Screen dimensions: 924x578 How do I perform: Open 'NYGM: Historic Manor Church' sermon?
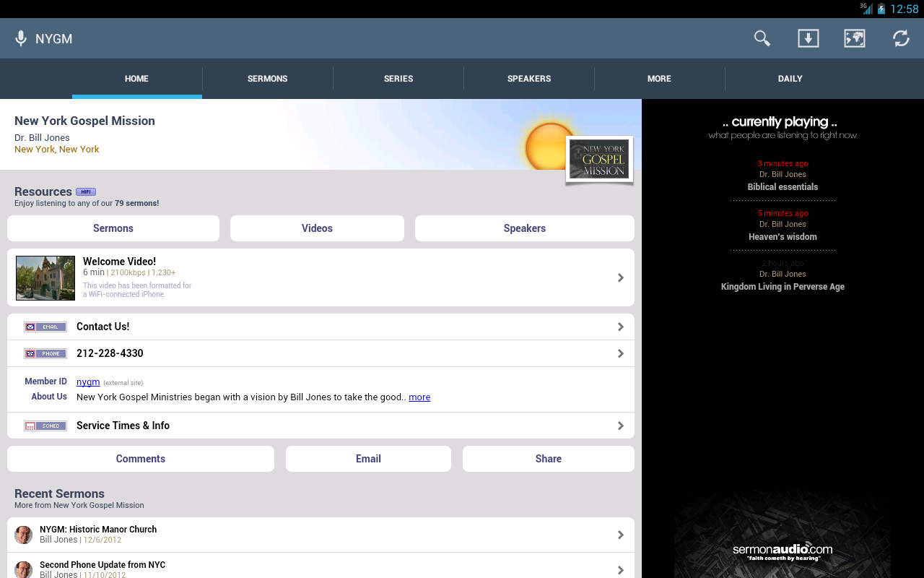(x=98, y=530)
